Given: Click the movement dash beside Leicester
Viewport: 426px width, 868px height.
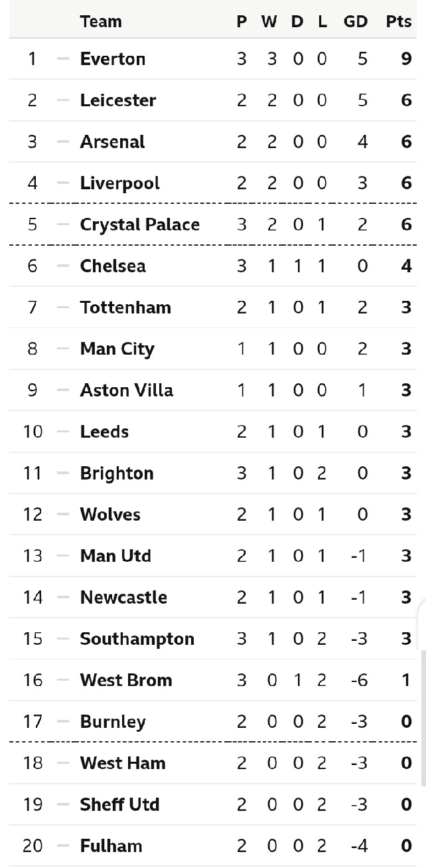Looking at the screenshot, I should pyautogui.click(x=63, y=100).
